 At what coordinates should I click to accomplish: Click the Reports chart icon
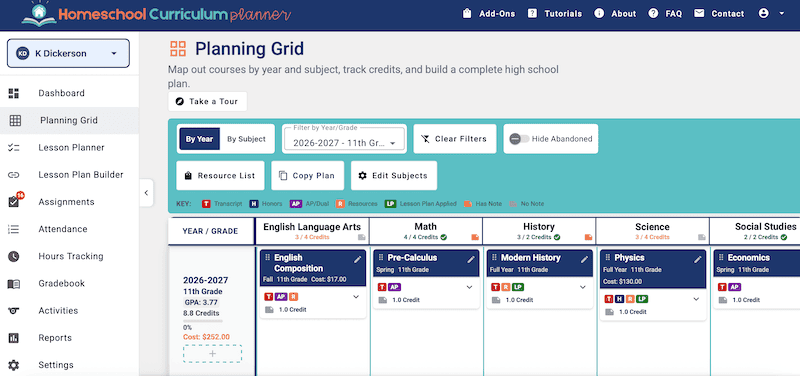tap(14, 338)
